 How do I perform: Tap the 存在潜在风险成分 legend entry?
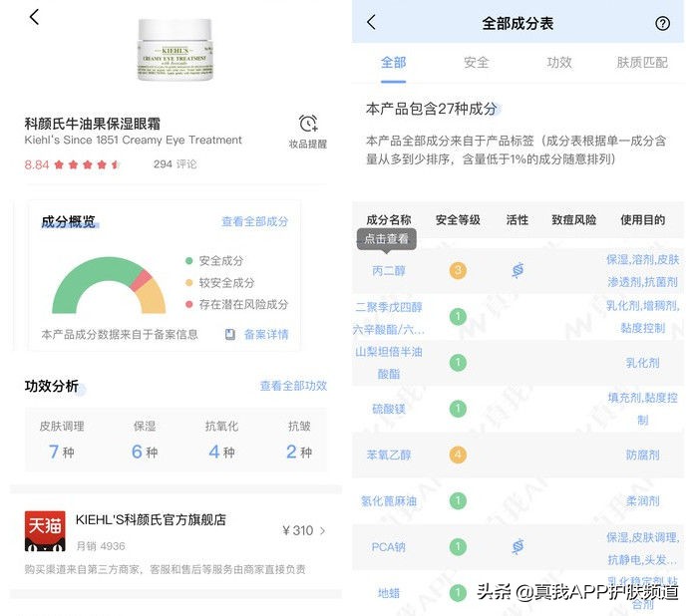point(236,304)
